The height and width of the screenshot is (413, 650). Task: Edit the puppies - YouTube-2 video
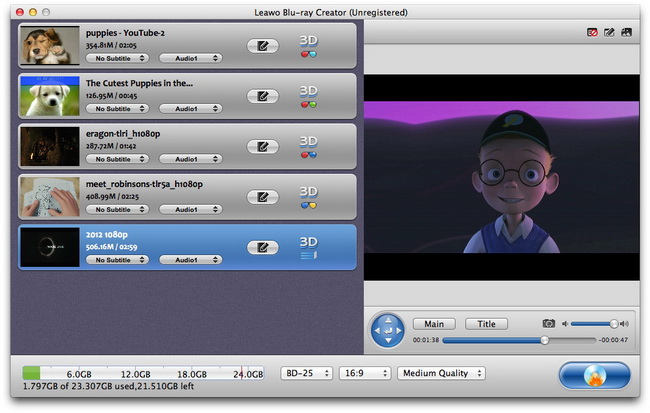[262, 46]
